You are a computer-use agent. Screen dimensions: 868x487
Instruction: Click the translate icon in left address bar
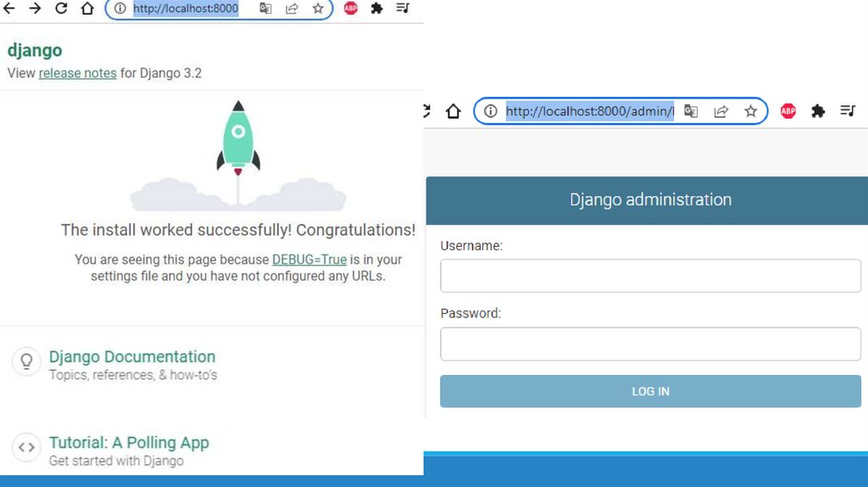click(265, 8)
